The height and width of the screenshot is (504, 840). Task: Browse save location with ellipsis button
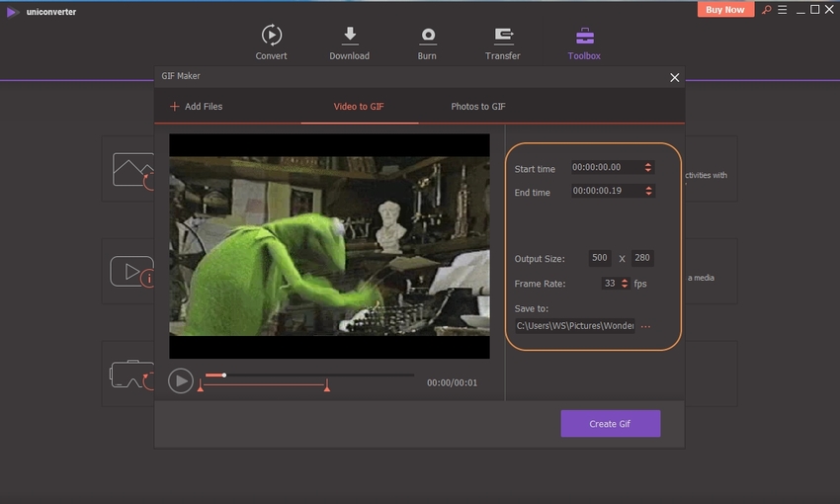coord(646,326)
